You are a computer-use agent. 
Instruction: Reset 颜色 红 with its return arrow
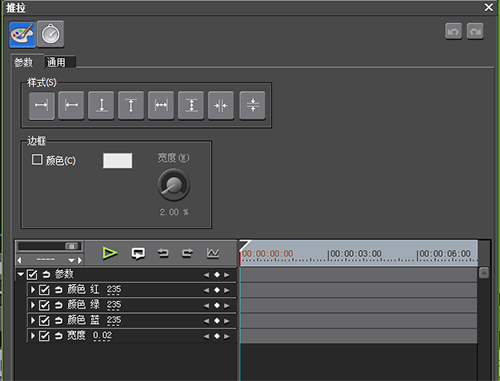click(x=59, y=290)
